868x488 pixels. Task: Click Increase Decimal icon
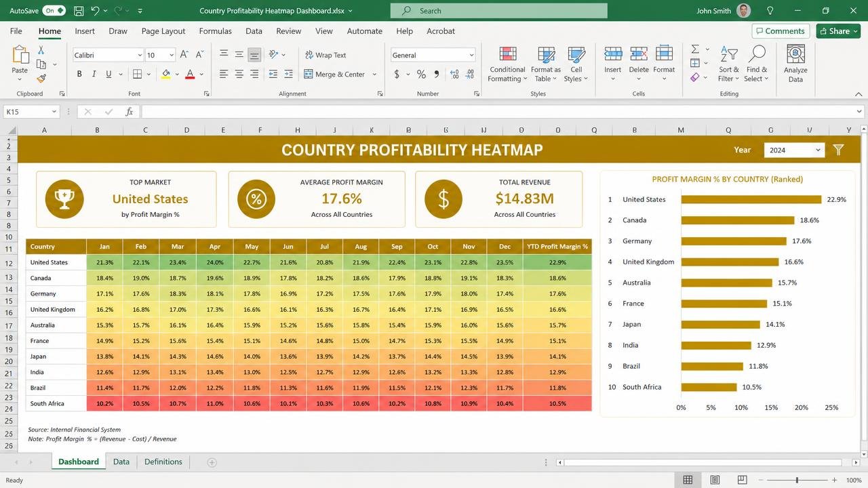454,74
